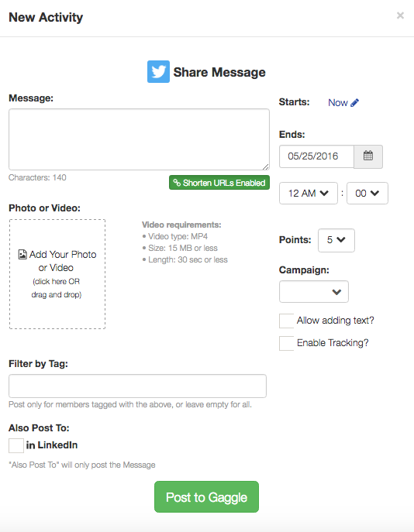The image size is (414, 532).
Task: Click into the Message text area
Action: pyautogui.click(x=139, y=139)
